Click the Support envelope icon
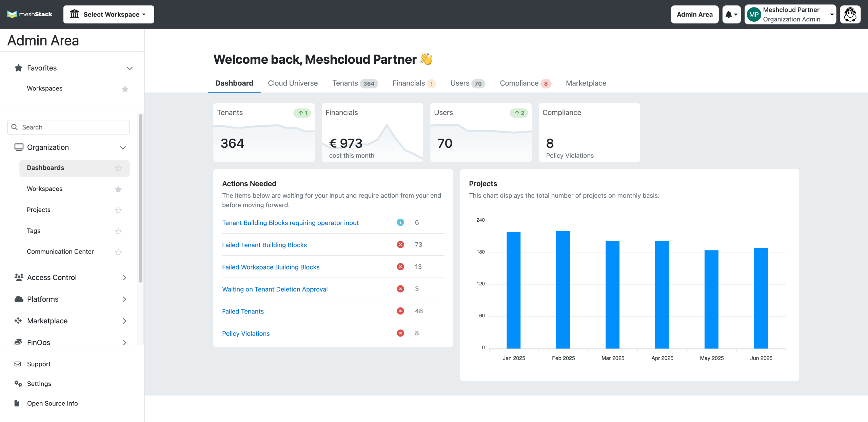The image size is (868, 422). (18, 364)
